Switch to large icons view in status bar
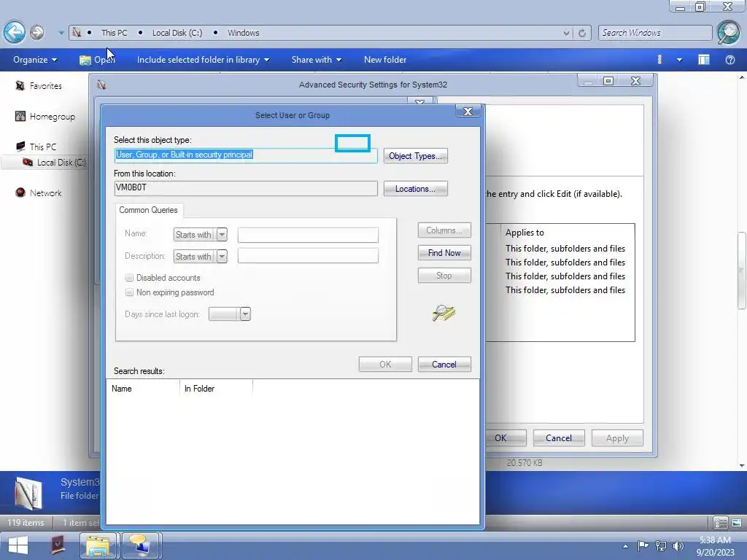 (x=737, y=523)
